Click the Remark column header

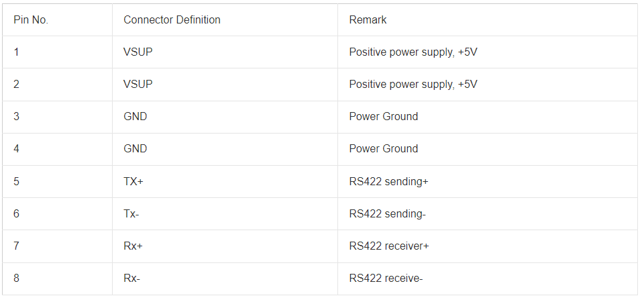point(488,19)
